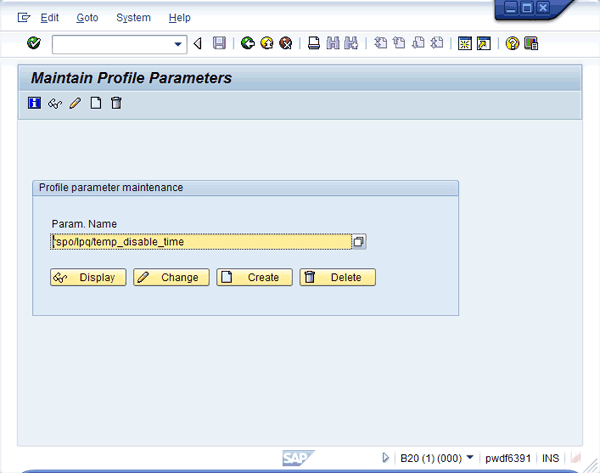
Task: Click the red Cancel icon
Action: [x=285, y=43]
